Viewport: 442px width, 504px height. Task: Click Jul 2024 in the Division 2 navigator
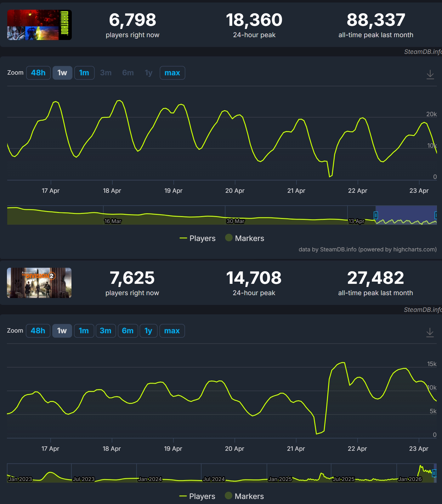[214, 479]
